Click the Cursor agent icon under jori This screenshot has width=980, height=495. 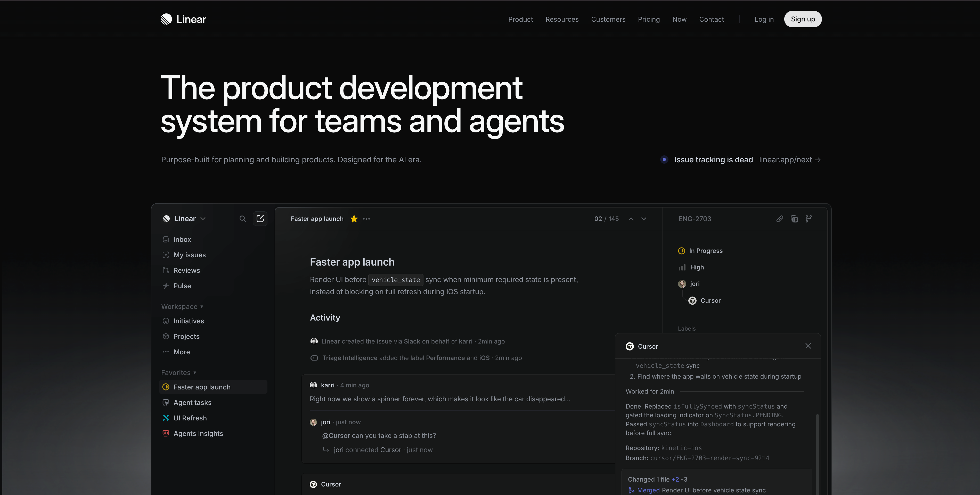pyautogui.click(x=692, y=300)
